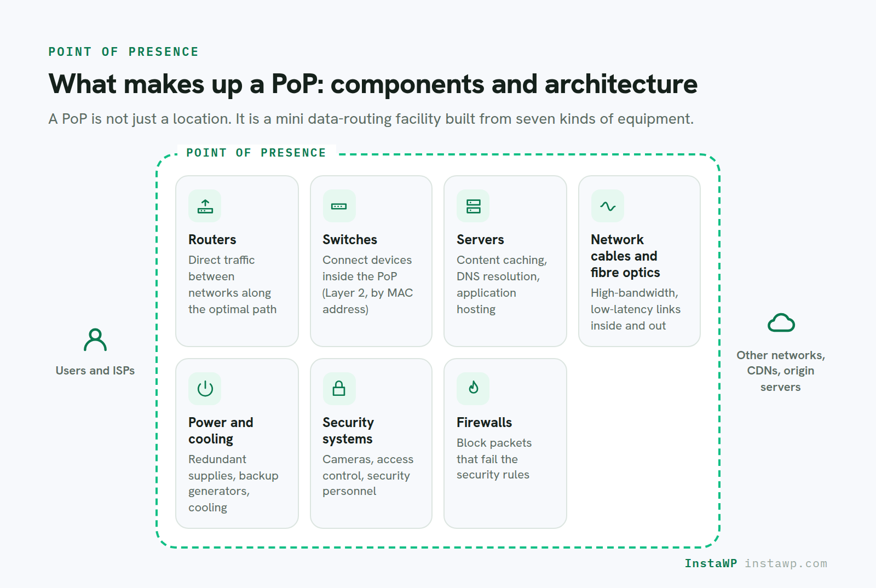Click the Servers stacked rack icon

[473, 206]
